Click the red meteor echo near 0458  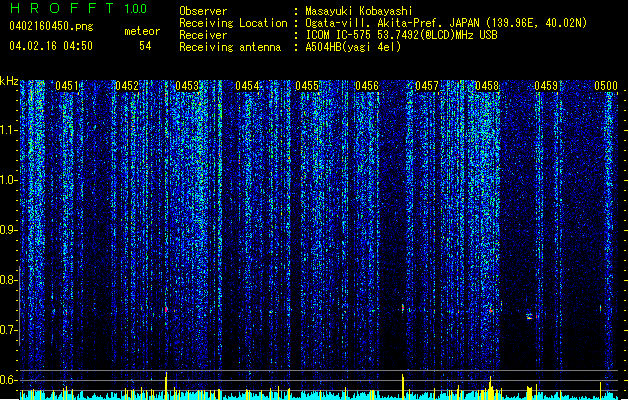pos(491,310)
